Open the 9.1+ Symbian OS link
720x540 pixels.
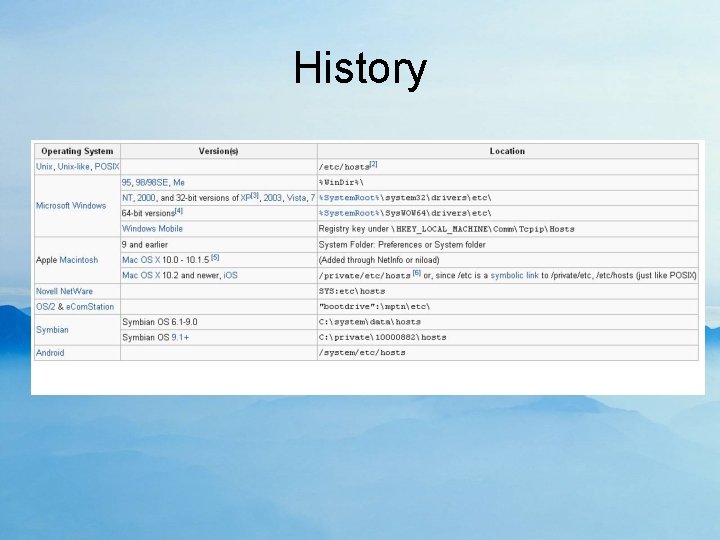(x=180, y=338)
